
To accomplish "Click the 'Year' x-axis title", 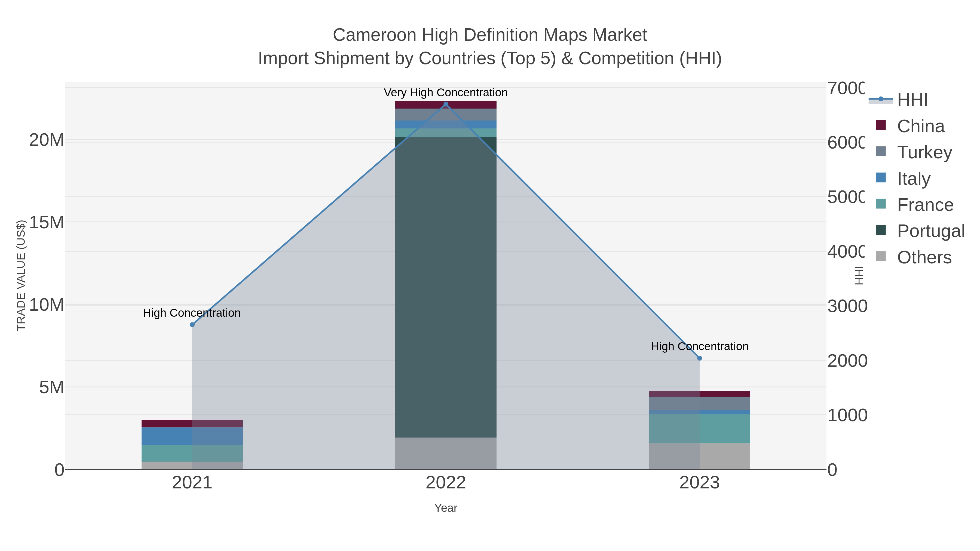I will (446, 508).
